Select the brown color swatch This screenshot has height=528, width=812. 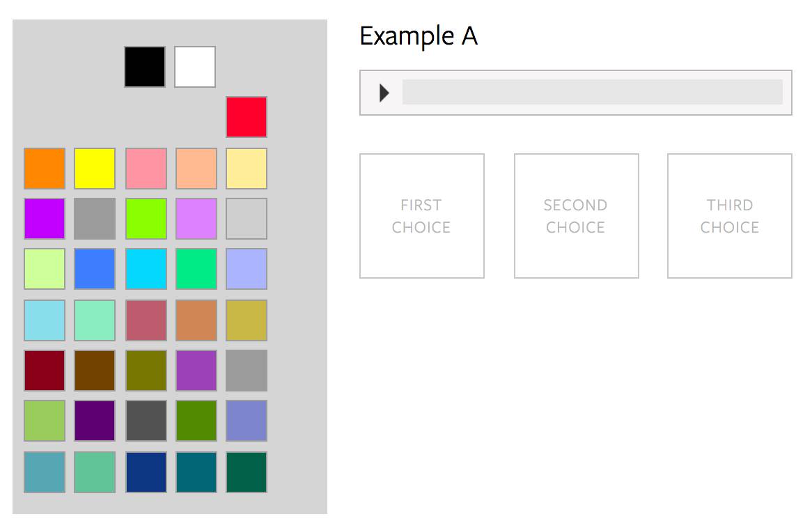95,371
